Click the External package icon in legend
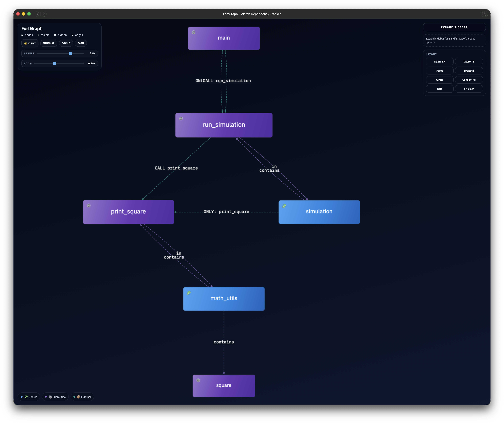Viewport: 504px width, 423px height. coord(79,397)
